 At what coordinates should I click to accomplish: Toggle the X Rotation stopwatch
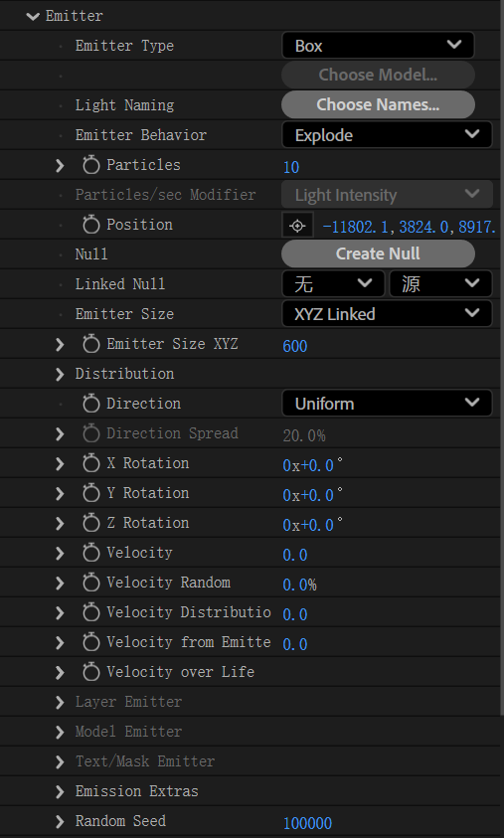tap(90, 463)
